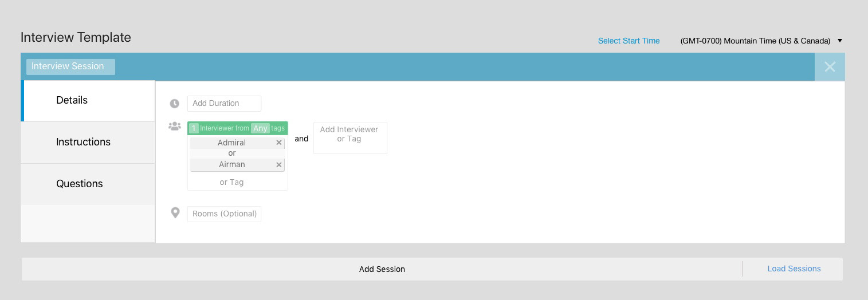Click the interviewers group icon
This screenshot has width=868, height=300.
(x=175, y=127)
